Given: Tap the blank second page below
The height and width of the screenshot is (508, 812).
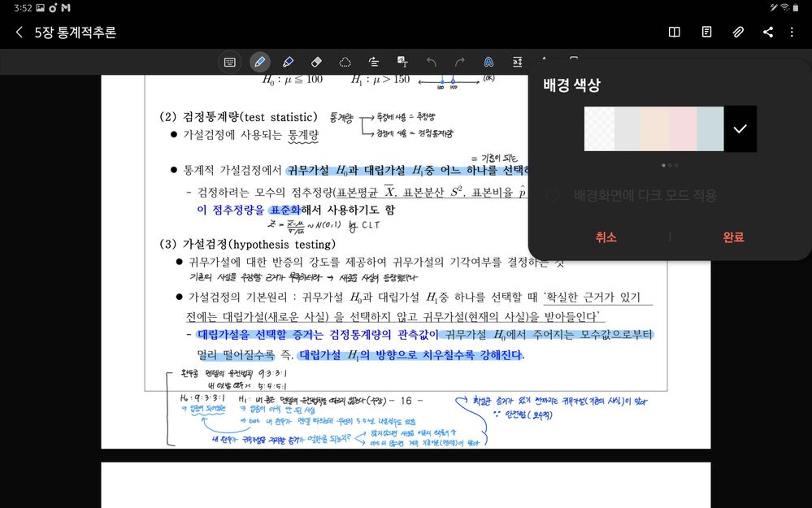Looking at the screenshot, I should 406,484.
